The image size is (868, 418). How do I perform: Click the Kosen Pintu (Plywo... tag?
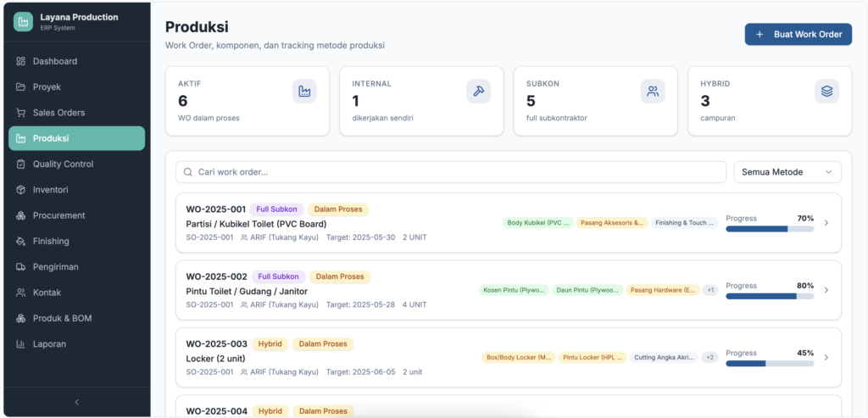click(515, 290)
